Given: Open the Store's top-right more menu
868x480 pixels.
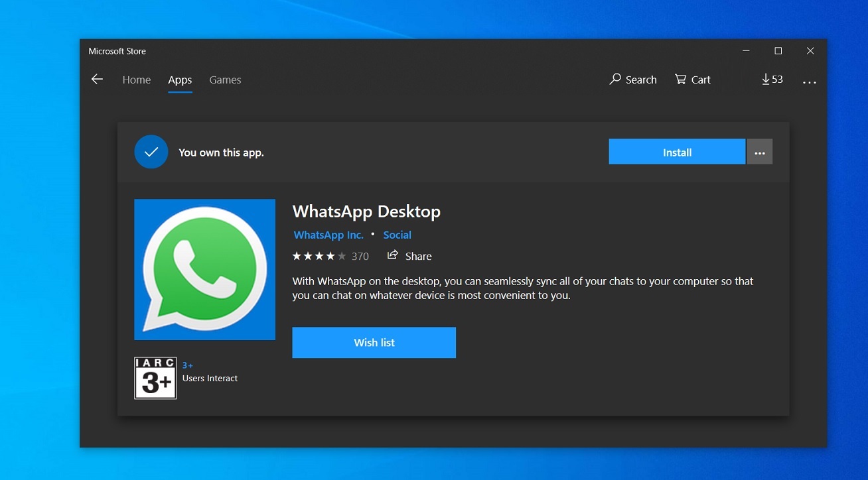Looking at the screenshot, I should click(x=809, y=82).
